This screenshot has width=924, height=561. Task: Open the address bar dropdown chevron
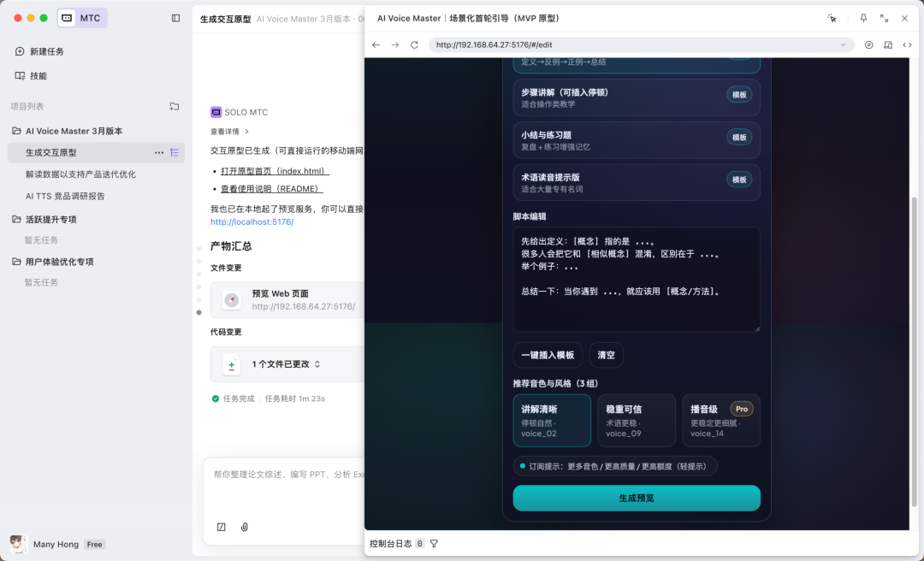click(x=843, y=44)
